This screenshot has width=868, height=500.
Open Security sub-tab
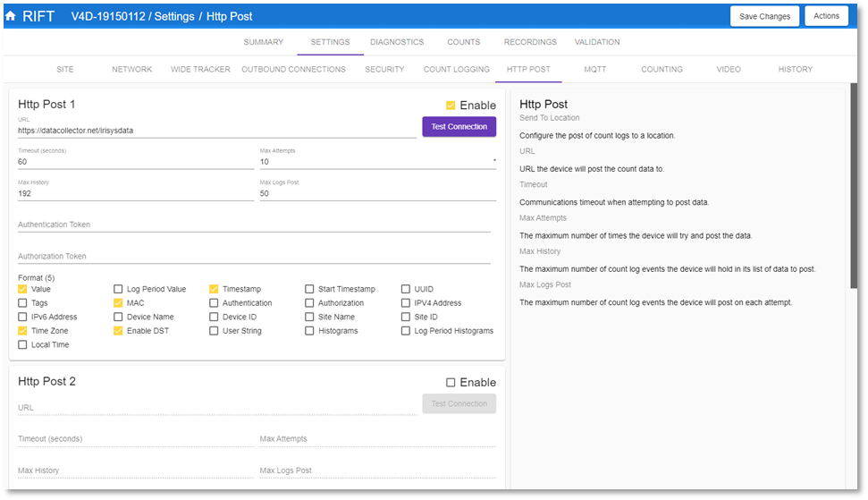[x=384, y=69]
